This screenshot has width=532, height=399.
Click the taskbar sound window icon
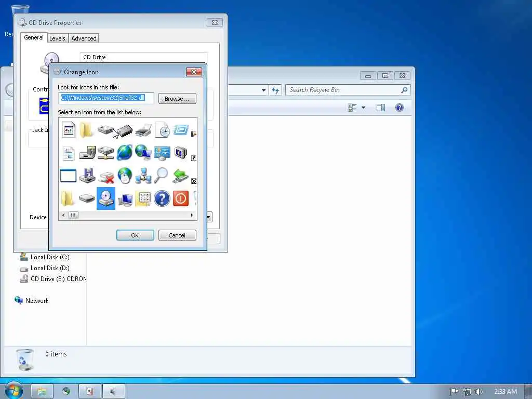114,392
